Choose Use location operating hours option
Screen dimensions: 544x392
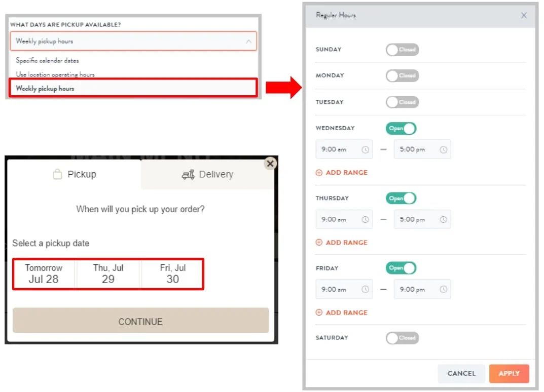[55, 74]
